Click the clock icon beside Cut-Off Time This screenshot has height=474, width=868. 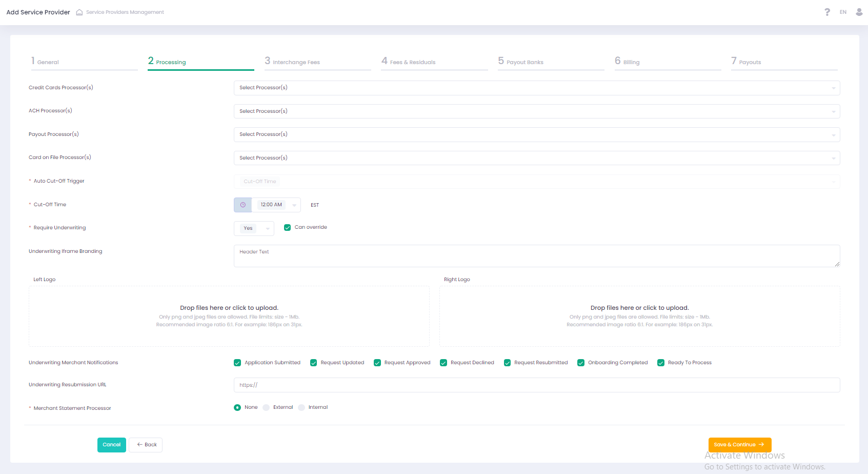[243, 205]
